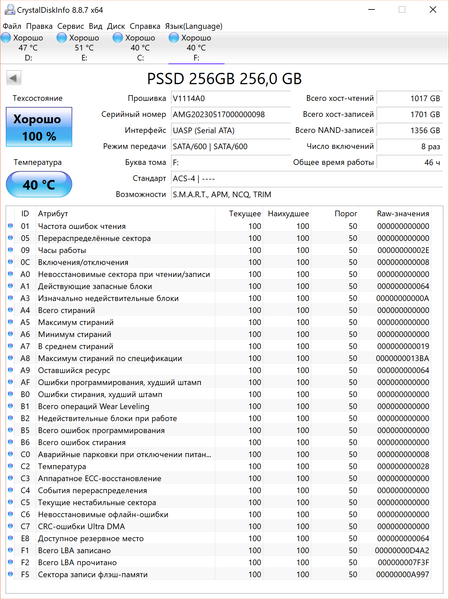Click the serial number field

coord(231,115)
